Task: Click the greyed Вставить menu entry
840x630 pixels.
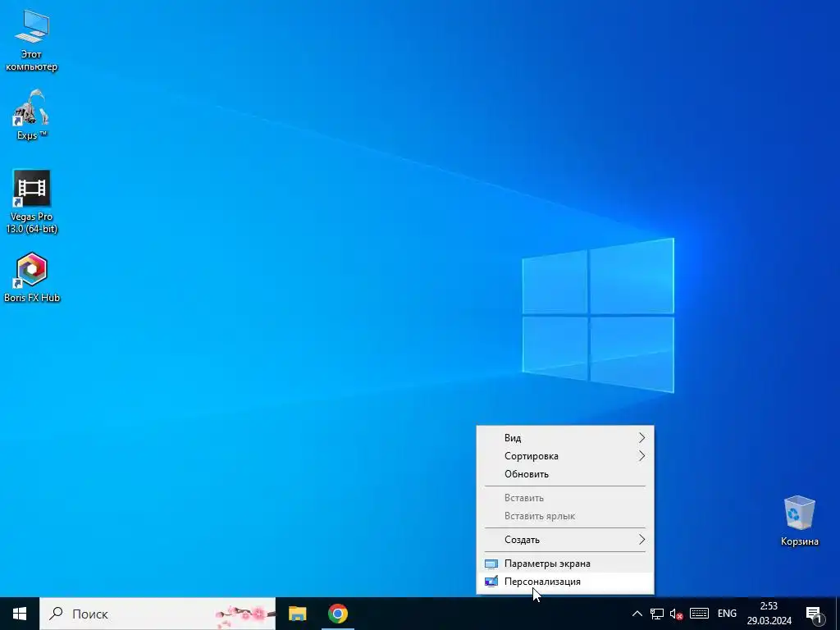Action: click(565, 498)
